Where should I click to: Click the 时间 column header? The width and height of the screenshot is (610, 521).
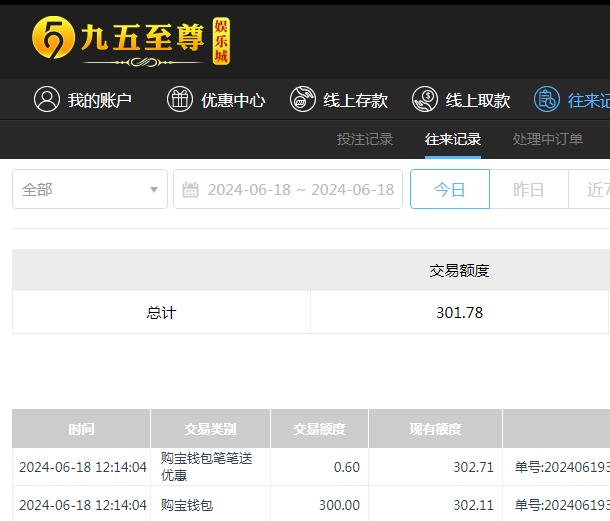81,429
